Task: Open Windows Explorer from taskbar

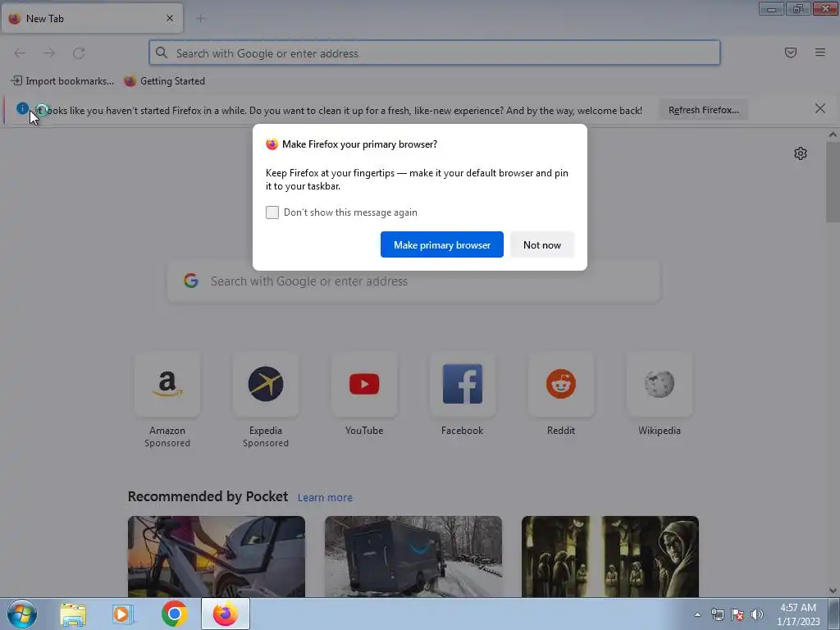Action: pos(73,614)
